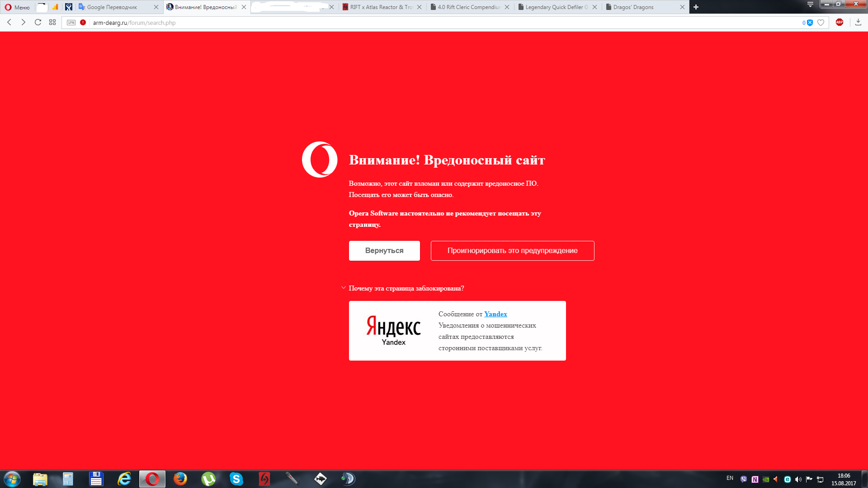Viewport: 868px width, 488px height.
Task: Open the Viber tray icon
Action: point(744,479)
